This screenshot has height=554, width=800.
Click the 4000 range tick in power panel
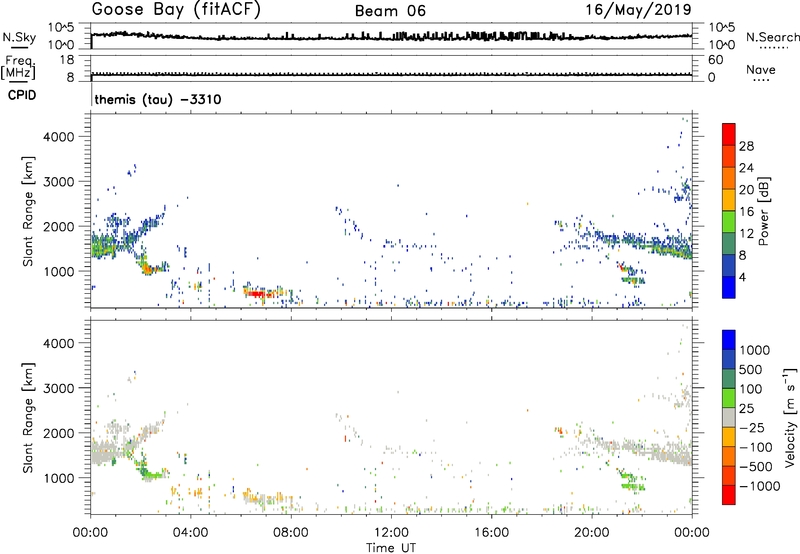(x=58, y=137)
